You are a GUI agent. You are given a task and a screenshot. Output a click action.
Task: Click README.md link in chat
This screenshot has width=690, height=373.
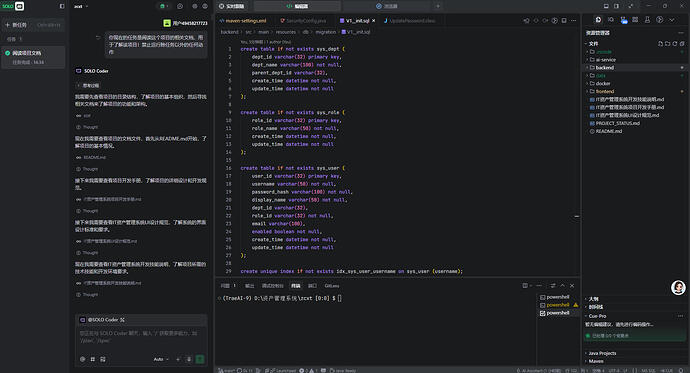[x=94, y=157]
